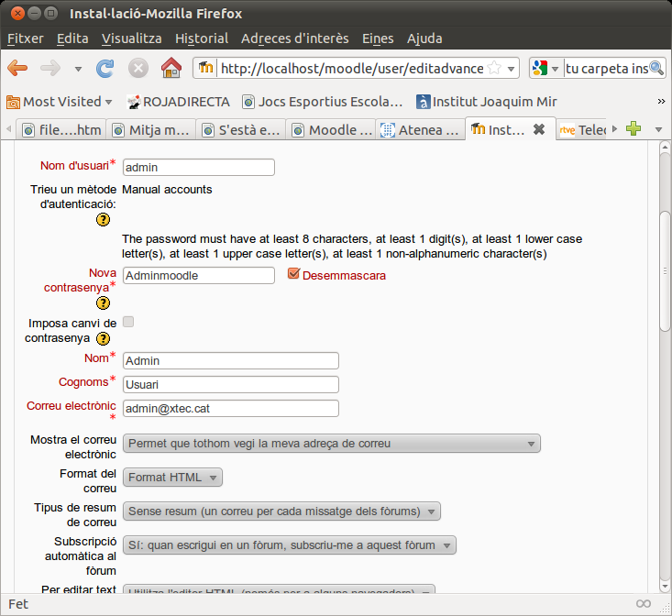Open the 'Mostra el correu electrònic' dropdown

(x=331, y=444)
